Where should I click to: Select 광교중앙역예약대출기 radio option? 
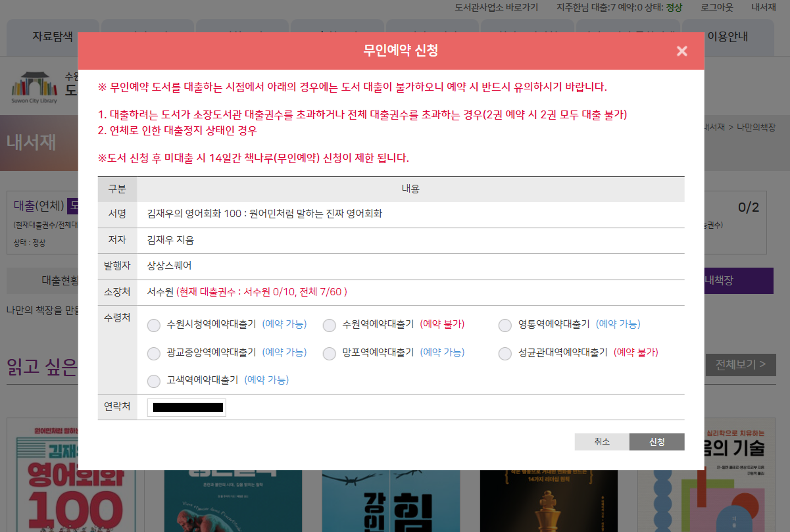(154, 353)
